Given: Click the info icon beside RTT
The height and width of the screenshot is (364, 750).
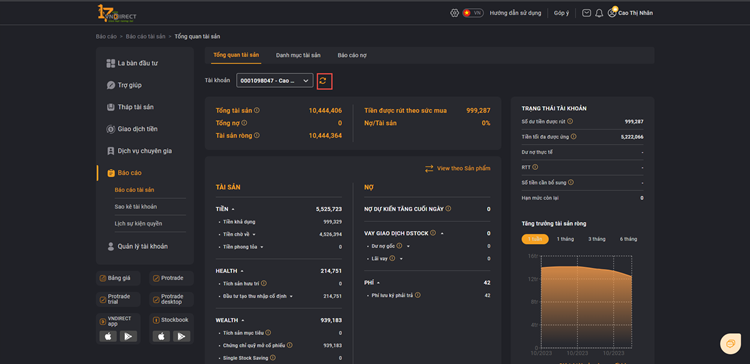Looking at the screenshot, I should [535, 167].
